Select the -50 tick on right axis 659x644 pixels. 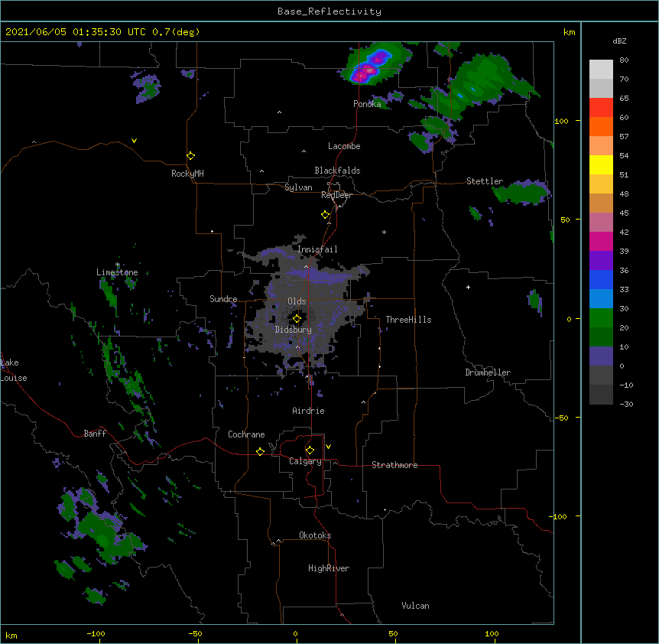(x=561, y=418)
